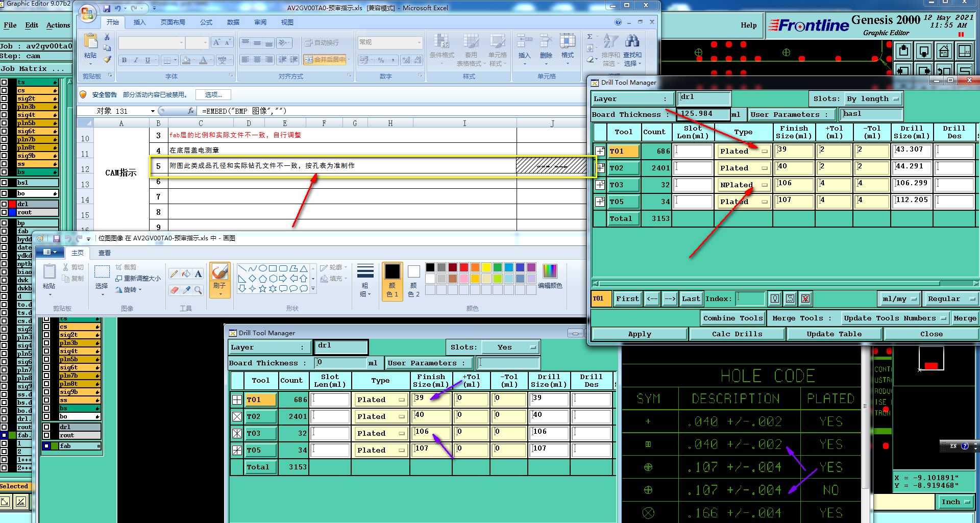Screen dimensions: 980x523
Task: Toggle the ts layer checkbox in Genesis
Action: (x=4, y=82)
